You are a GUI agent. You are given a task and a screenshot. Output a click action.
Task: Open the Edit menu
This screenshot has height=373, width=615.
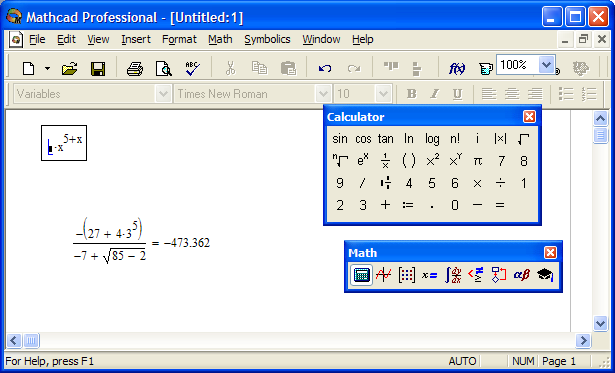66,39
